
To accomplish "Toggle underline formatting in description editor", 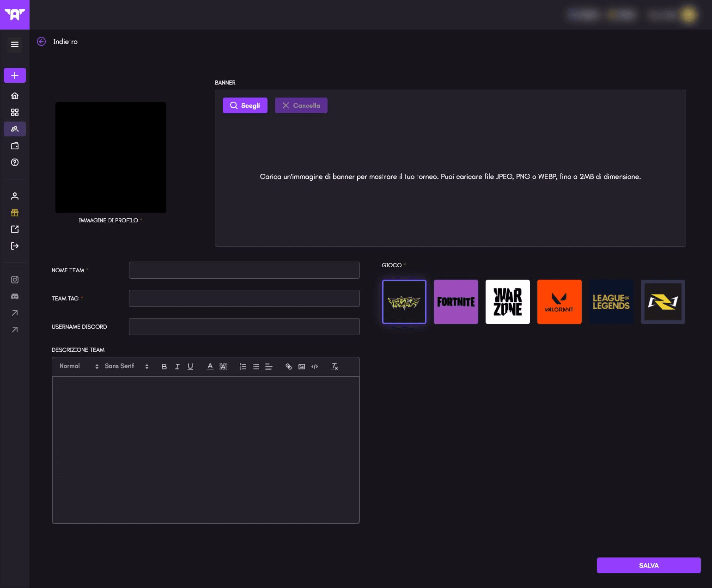I will pos(190,367).
